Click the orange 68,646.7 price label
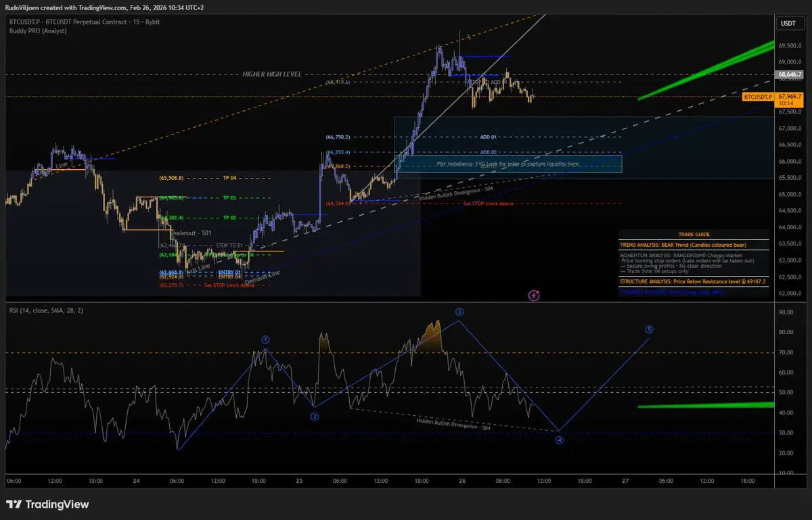 [x=790, y=74]
